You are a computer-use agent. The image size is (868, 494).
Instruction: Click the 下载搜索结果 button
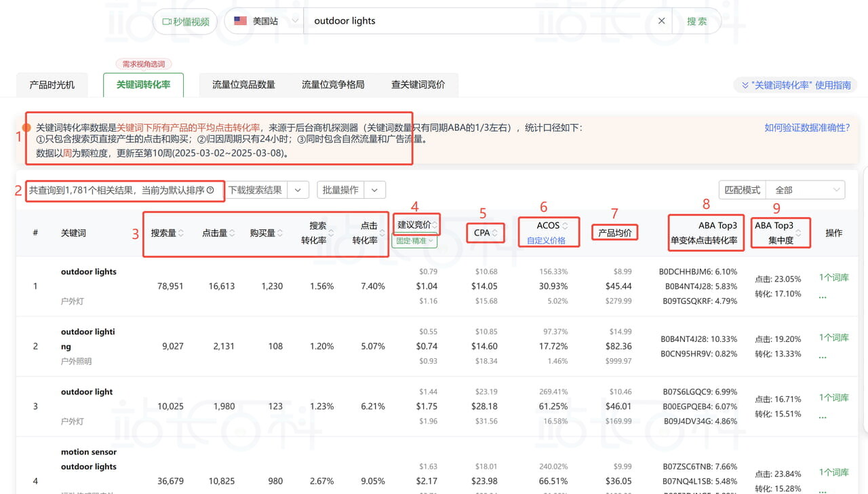[x=255, y=190]
